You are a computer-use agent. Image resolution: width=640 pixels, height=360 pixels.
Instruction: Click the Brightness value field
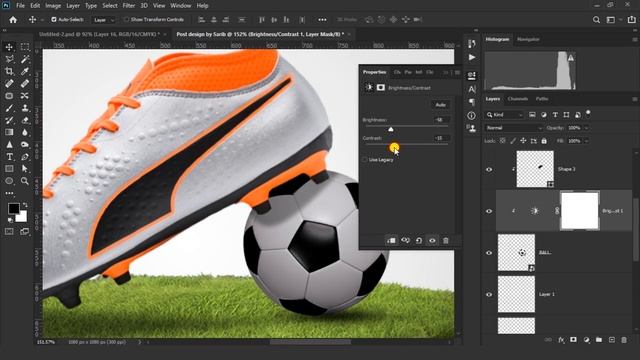(442, 120)
